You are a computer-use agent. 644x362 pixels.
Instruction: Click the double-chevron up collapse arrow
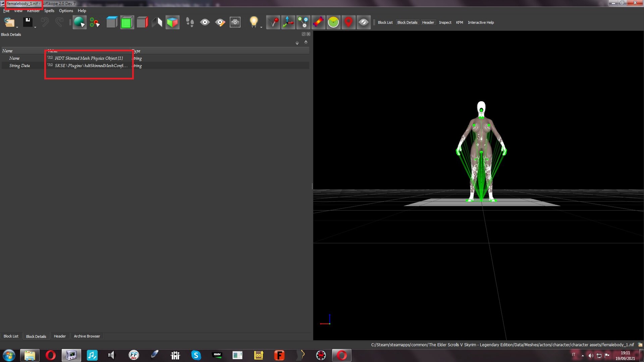(x=306, y=42)
